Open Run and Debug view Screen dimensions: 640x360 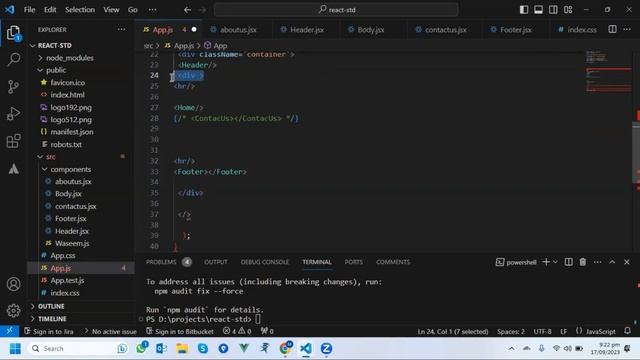(x=13, y=114)
